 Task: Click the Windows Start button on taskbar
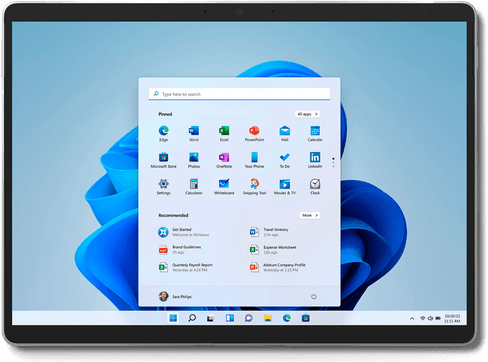click(173, 318)
